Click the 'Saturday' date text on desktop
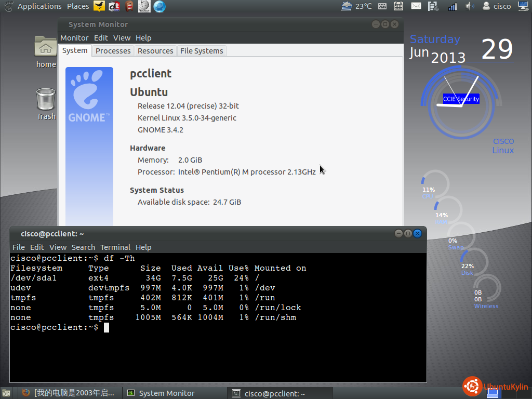This screenshot has width=532, height=399. pyautogui.click(x=435, y=39)
